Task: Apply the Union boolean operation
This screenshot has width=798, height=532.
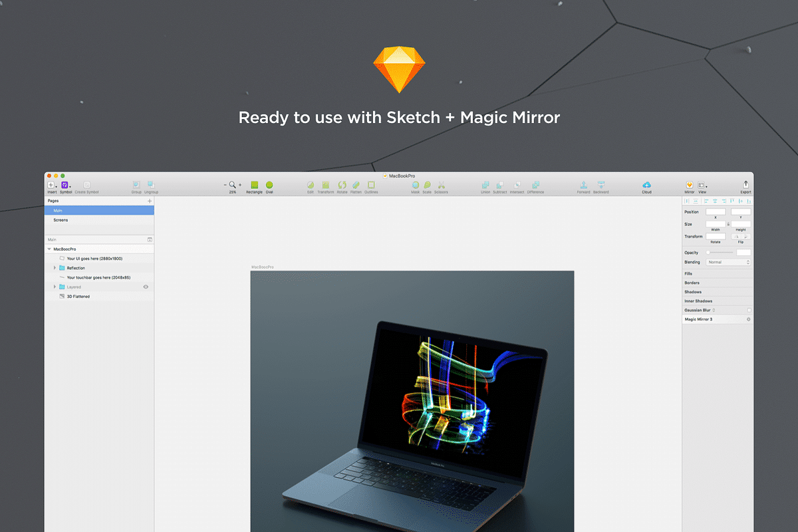Action: point(485,185)
